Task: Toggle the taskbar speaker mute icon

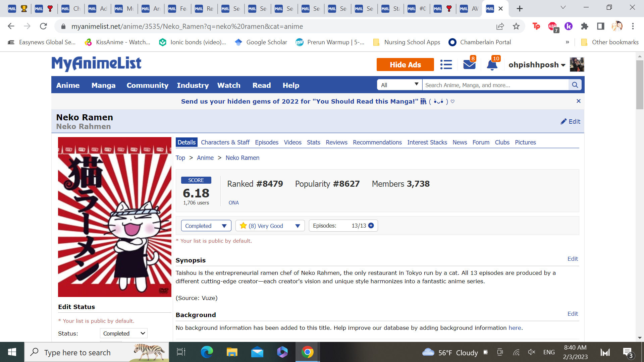Action: 531,352
